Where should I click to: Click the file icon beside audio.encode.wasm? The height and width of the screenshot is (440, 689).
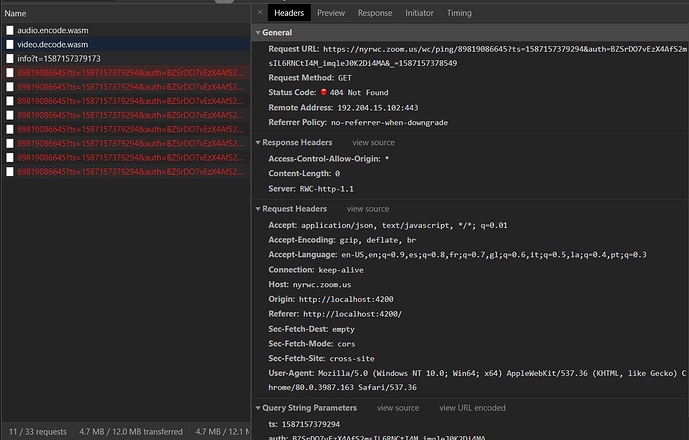(10, 30)
